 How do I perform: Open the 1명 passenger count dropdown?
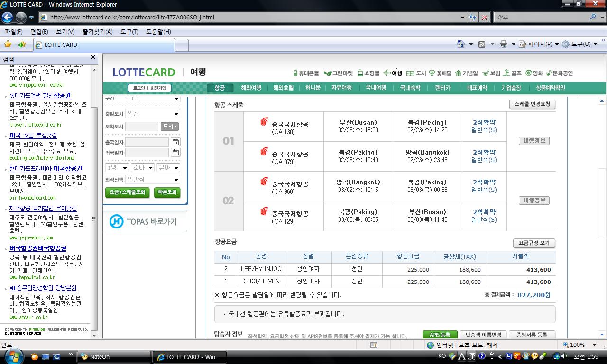[x=117, y=168]
